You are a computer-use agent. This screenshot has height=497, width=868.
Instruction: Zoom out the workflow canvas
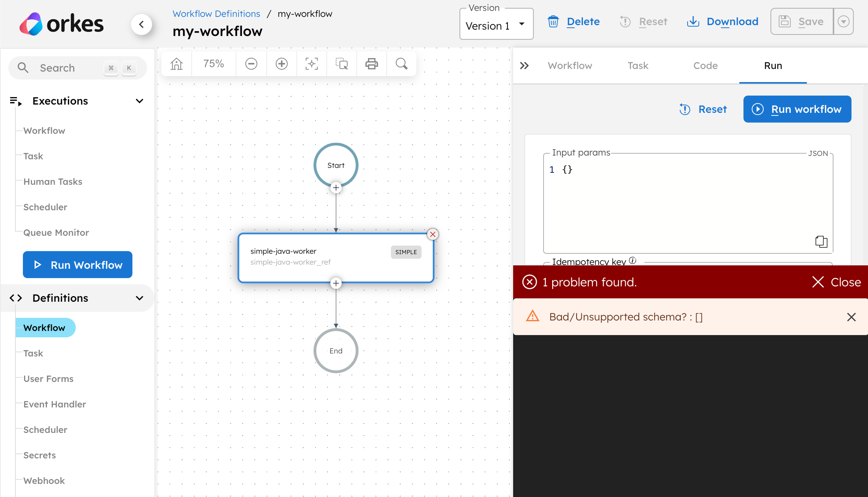point(251,64)
